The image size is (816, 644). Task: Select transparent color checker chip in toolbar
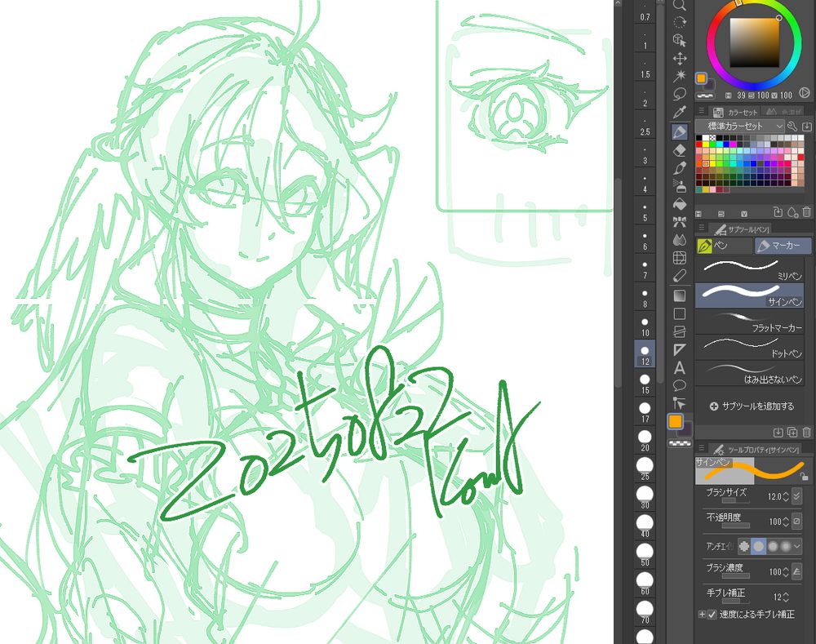coord(680,443)
